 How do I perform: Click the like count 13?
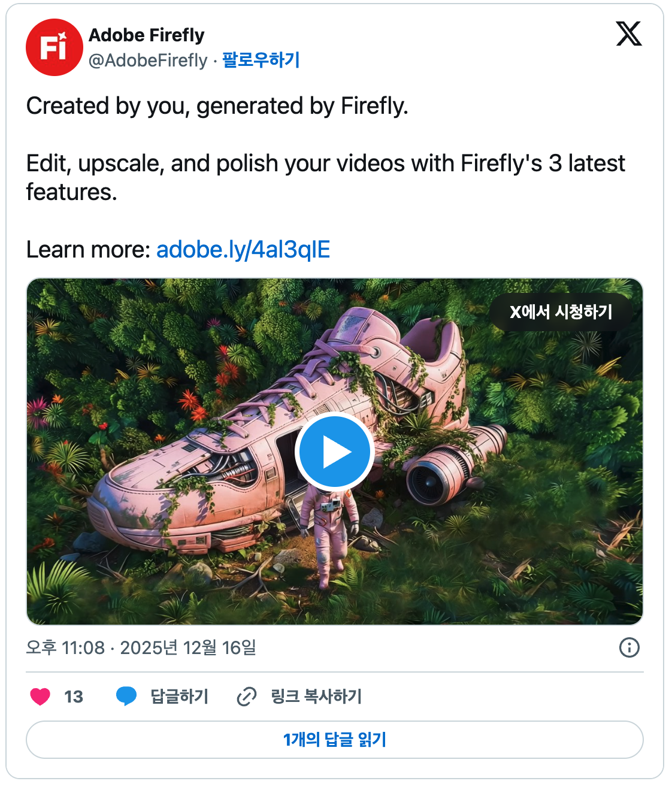pos(74,697)
